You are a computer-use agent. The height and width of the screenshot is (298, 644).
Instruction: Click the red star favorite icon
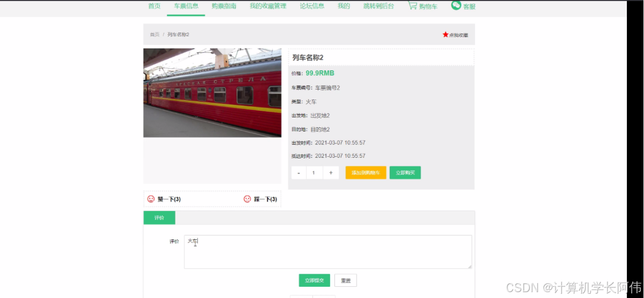pos(446,35)
